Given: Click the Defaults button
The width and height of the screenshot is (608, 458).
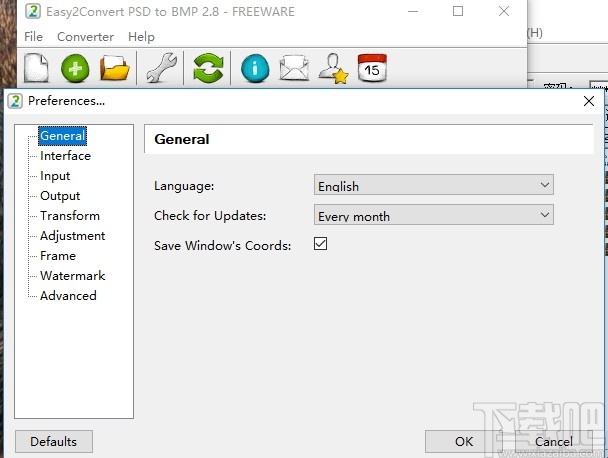Looking at the screenshot, I should point(54,441).
